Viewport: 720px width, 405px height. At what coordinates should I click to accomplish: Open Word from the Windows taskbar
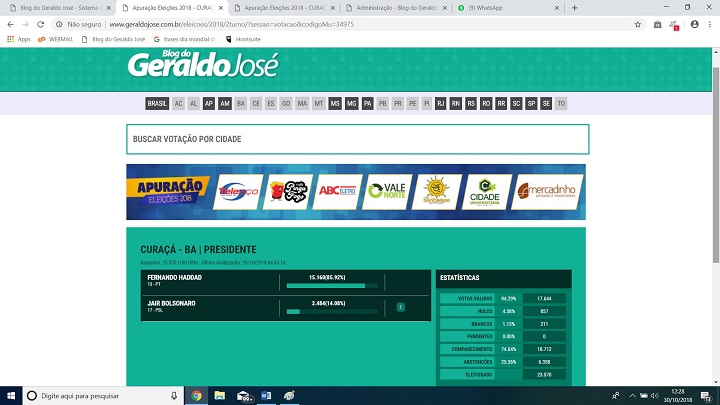click(x=266, y=395)
